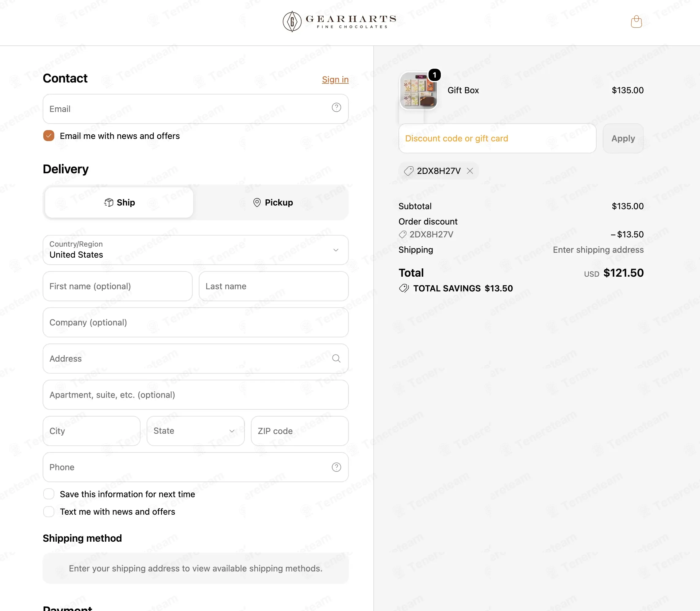Click into the ZIP code field

300,431
